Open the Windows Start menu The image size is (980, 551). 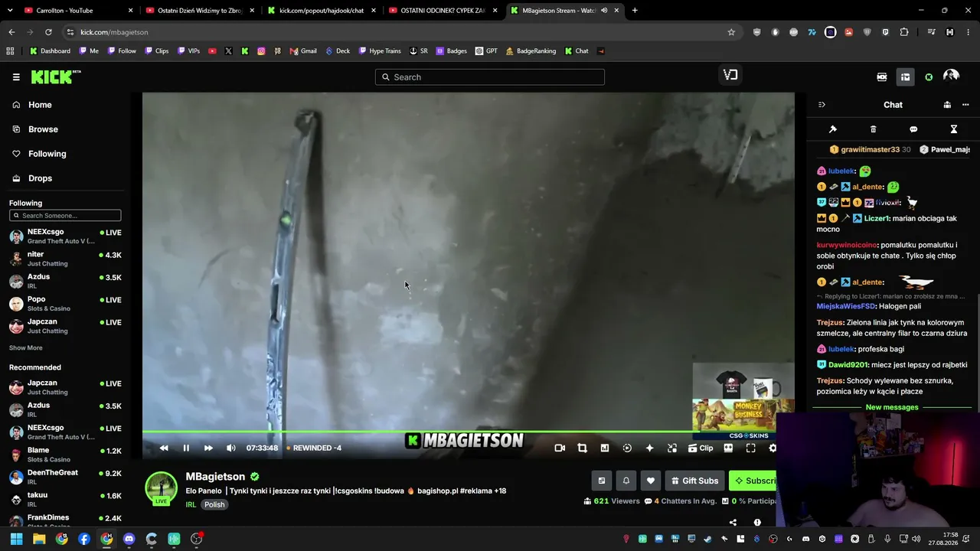coord(16,539)
